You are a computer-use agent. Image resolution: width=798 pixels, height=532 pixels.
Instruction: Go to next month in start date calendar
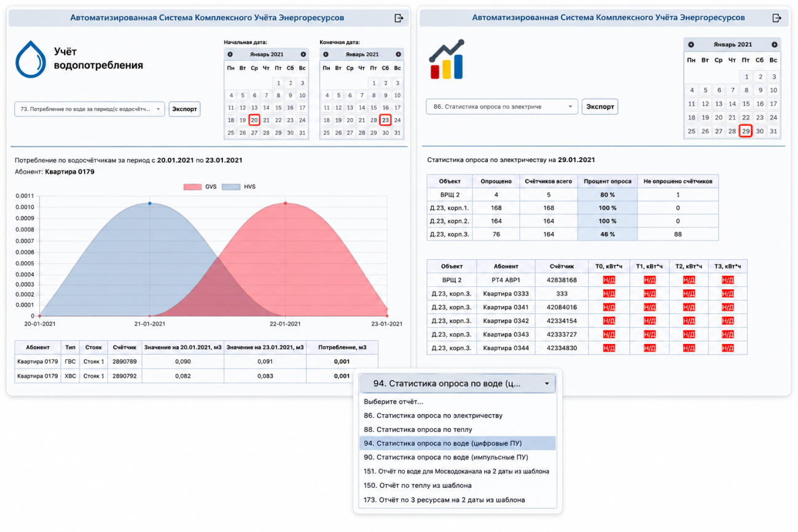coord(303,55)
